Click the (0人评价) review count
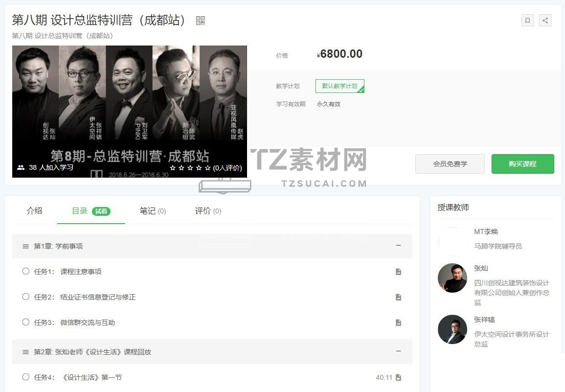Screen dimensions: 565x392 click(227, 168)
